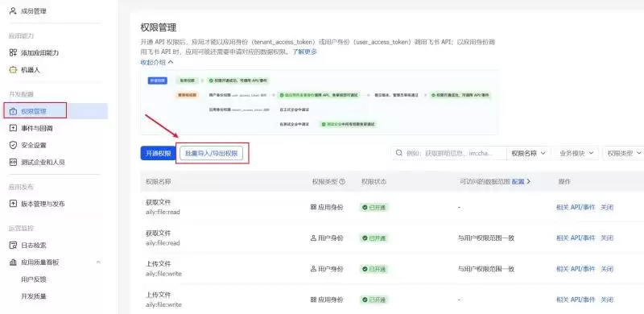Click the 权限管理 page heading
This screenshot has height=314, width=644.
159,28
